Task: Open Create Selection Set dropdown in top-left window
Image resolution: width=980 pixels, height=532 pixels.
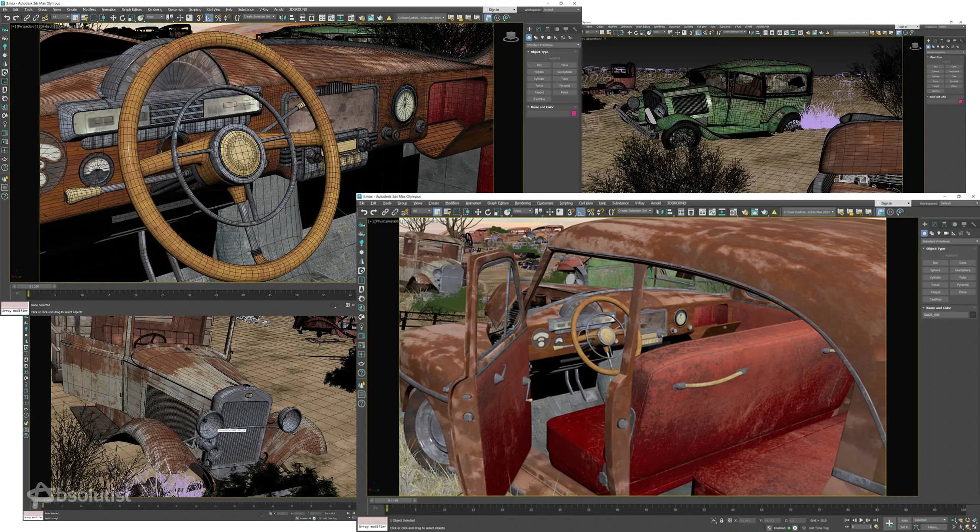Action: coord(259,17)
